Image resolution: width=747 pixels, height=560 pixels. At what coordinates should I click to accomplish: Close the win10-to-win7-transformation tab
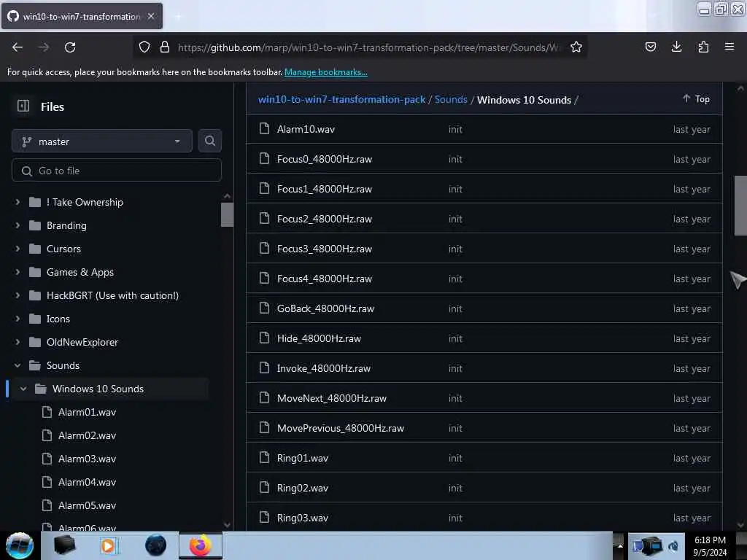[151, 16]
